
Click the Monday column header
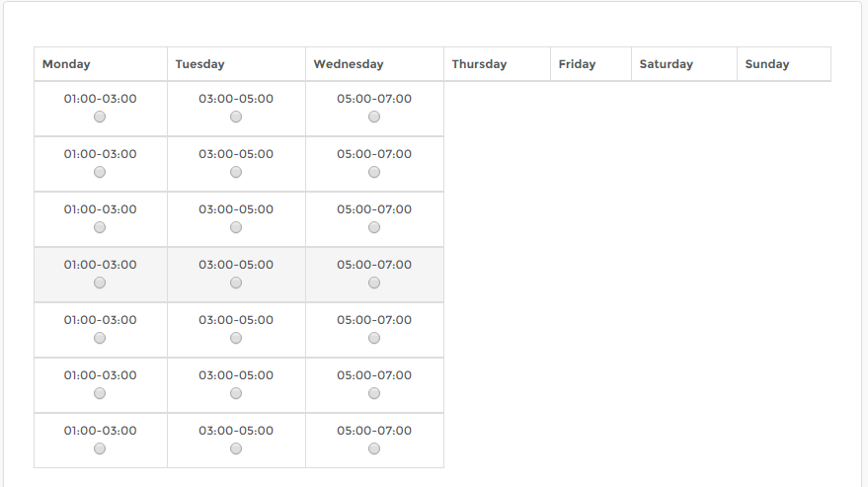(66, 64)
